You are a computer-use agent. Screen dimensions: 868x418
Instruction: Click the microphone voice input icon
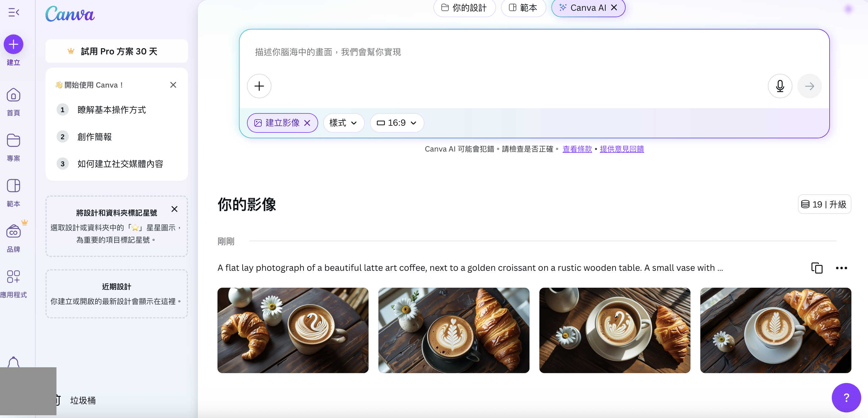(780, 86)
